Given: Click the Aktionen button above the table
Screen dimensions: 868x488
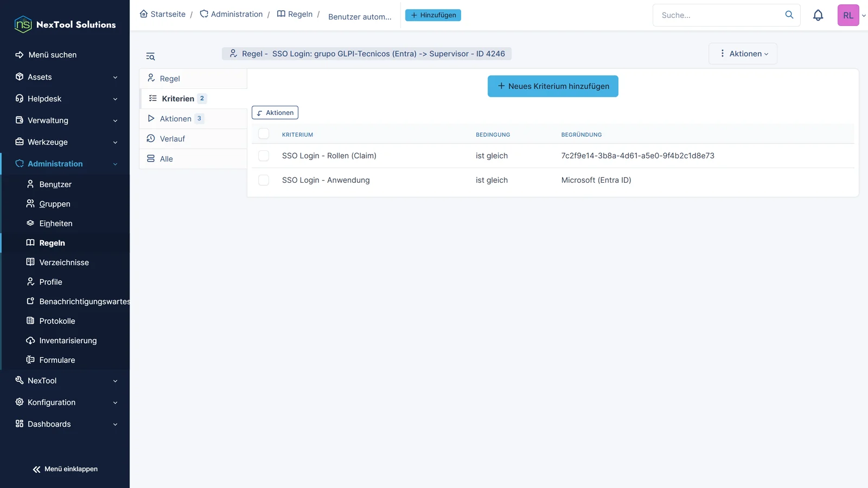Looking at the screenshot, I should click(275, 113).
